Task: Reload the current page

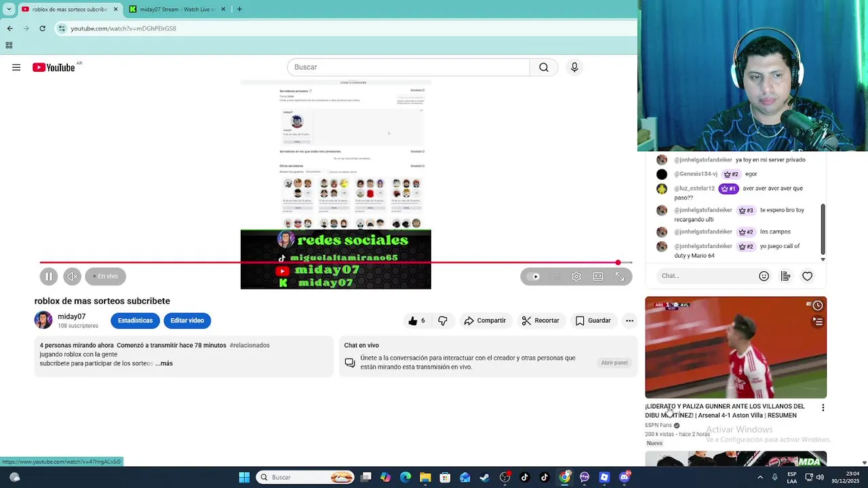Action: tap(42, 28)
